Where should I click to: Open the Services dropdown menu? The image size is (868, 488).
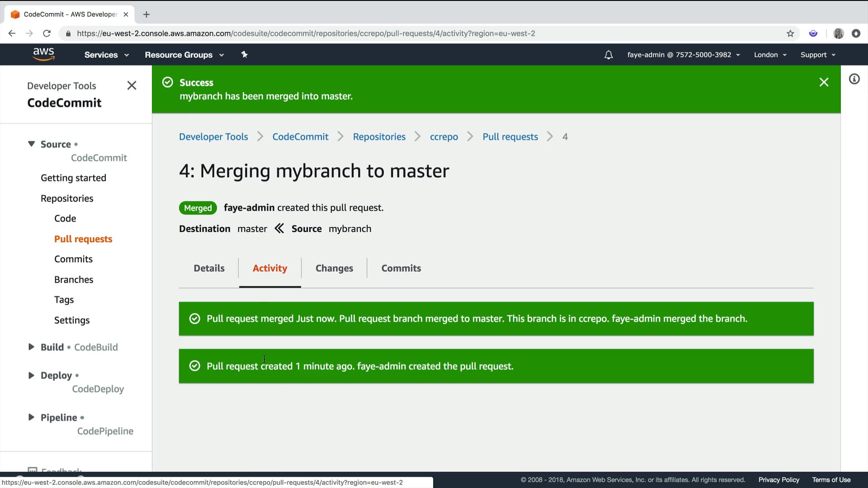click(x=106, y=55)
